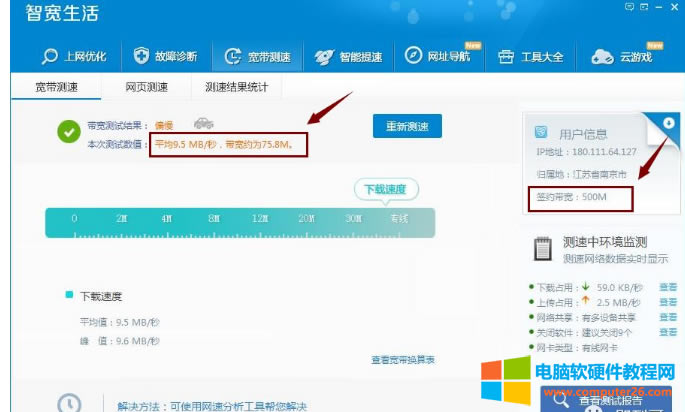This screenshot has height=412, width=685.
Task: Click 重新测速 button
Action: click(x=407, y=126)
